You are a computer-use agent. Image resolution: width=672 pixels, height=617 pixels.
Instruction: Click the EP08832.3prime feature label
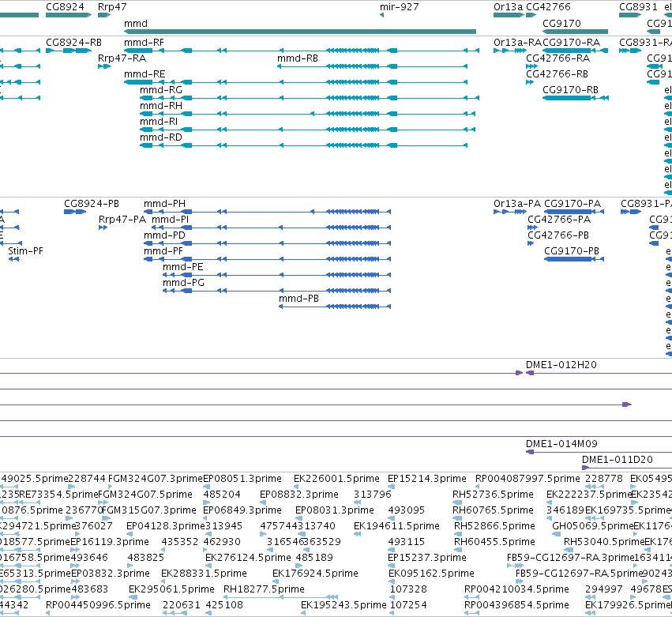(299, 495)
